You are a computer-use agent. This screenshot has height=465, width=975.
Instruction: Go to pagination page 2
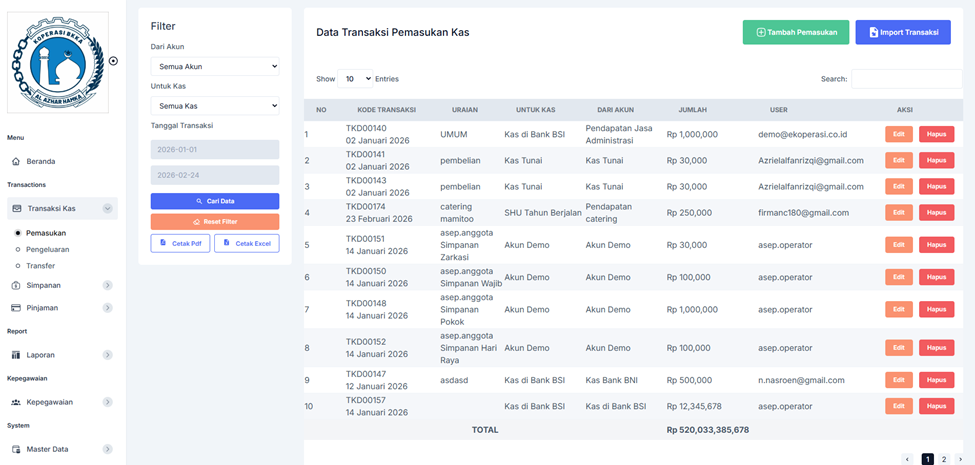coord(944,459)
